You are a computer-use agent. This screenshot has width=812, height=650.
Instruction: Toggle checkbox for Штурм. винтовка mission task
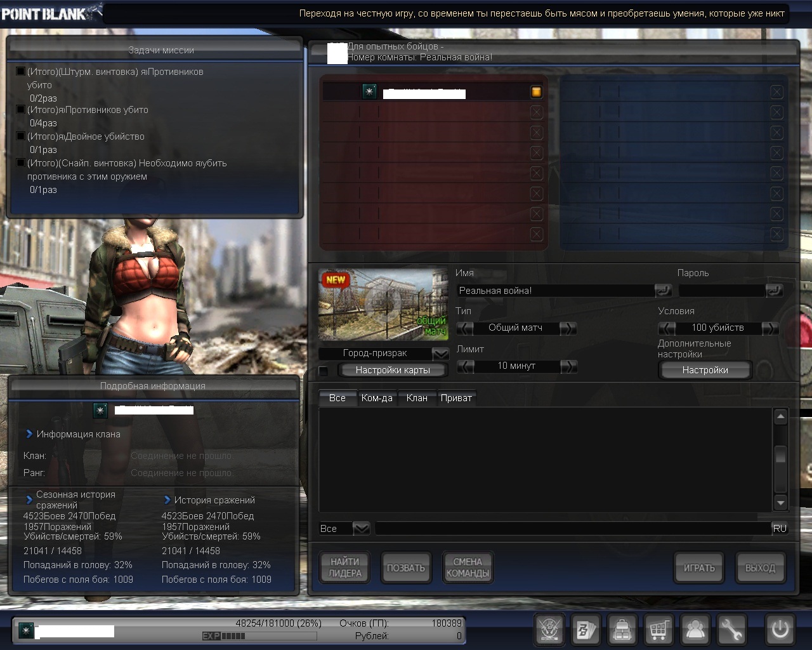coord(20,72)
